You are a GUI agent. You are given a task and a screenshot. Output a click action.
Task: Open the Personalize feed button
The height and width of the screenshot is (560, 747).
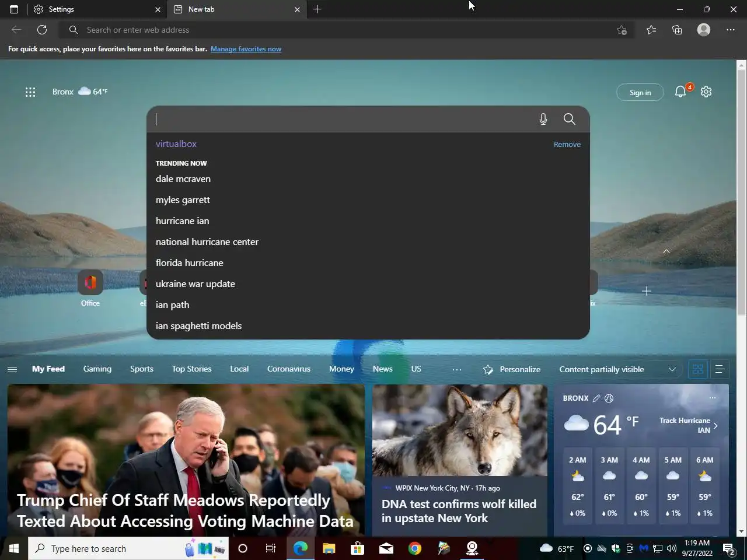coord(512,369)
